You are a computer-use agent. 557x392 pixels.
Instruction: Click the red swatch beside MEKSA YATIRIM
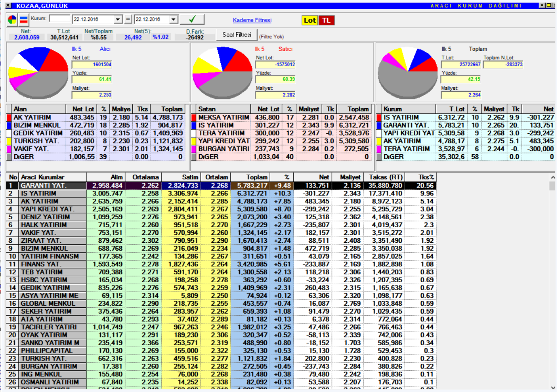click(194, 117)
